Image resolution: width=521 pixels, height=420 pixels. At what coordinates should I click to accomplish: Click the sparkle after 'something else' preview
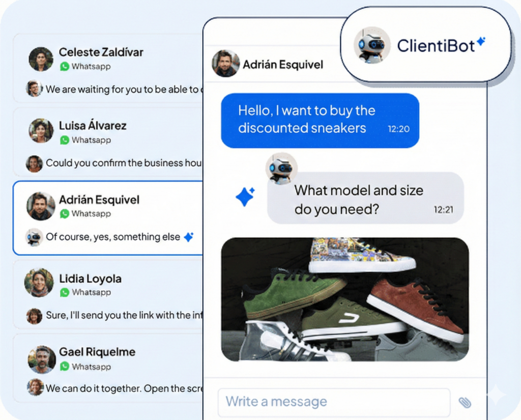tap(189, 237)
